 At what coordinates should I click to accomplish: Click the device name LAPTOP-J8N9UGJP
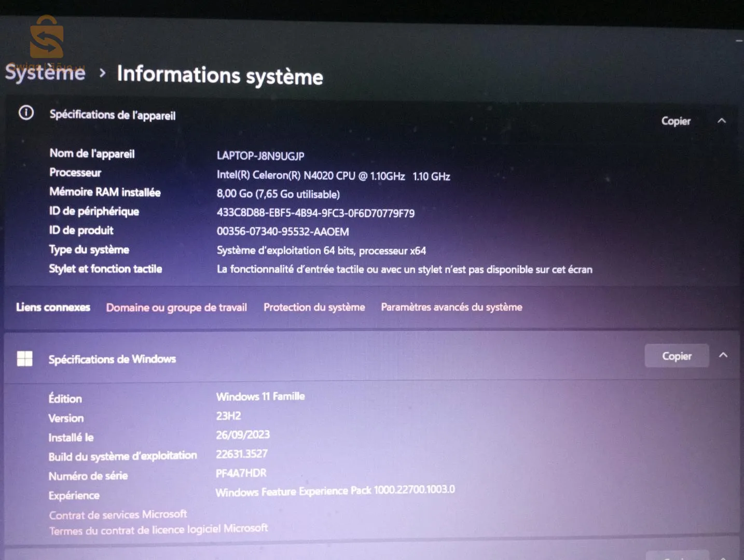pyautogui.click(x=260, y=156)
